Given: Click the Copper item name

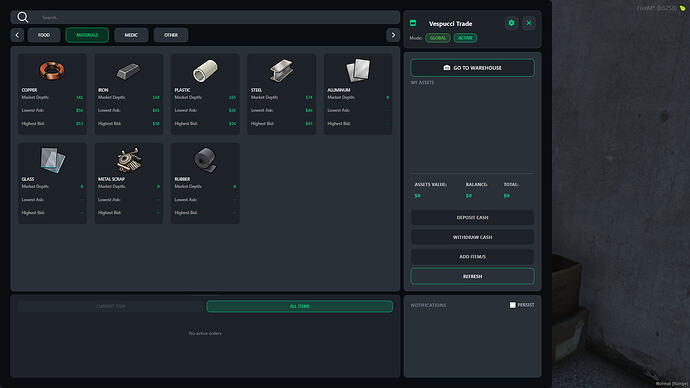Looking at the screenshot, I should tap(29, 90).
